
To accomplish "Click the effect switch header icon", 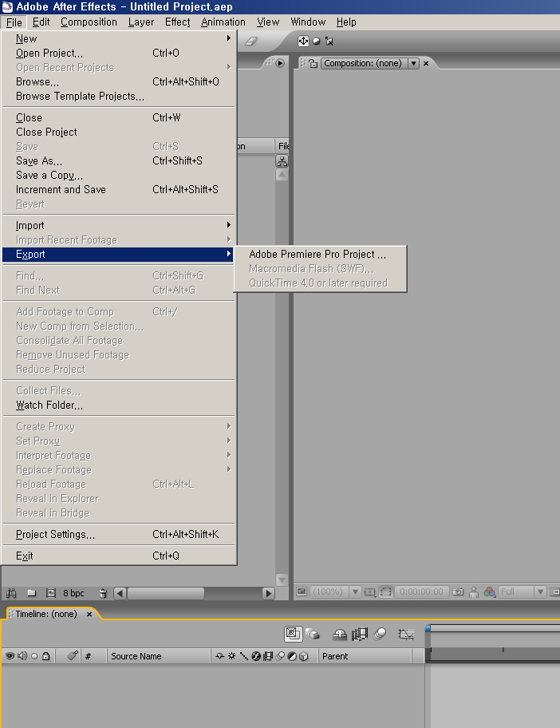I will click(255, 656).
